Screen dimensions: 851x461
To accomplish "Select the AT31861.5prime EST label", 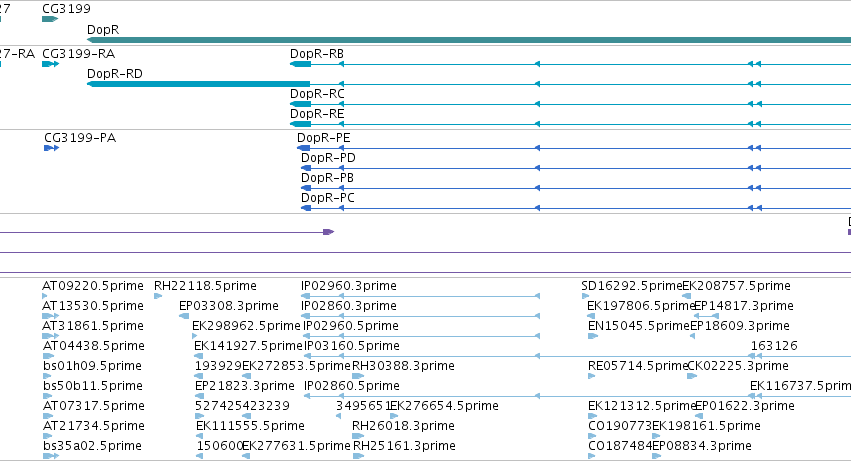I will 93,326.
